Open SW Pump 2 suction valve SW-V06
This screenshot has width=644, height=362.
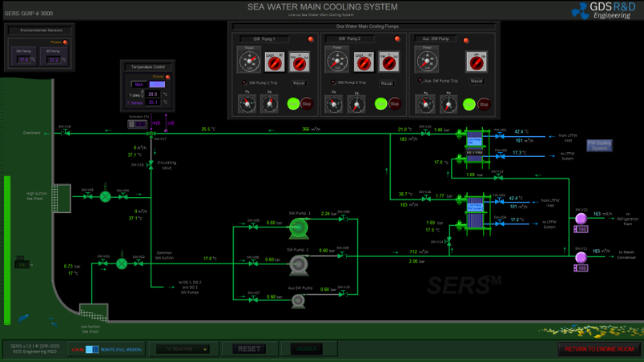(253, 263)
